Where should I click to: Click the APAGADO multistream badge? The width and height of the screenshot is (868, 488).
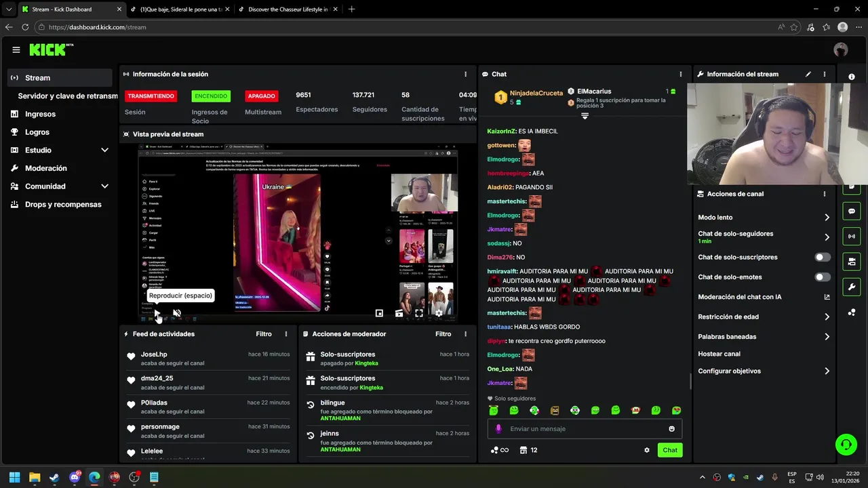click(x=262, y=96)
